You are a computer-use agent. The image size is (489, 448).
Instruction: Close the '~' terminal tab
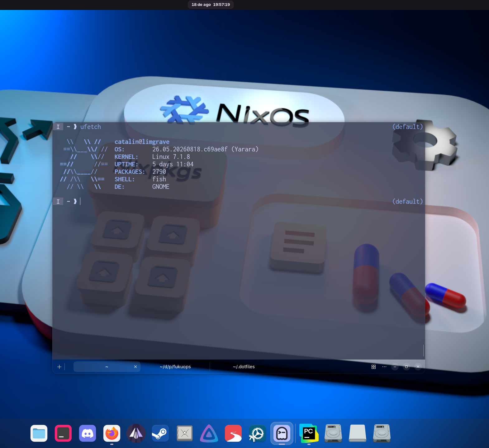(x=135, y=367)
